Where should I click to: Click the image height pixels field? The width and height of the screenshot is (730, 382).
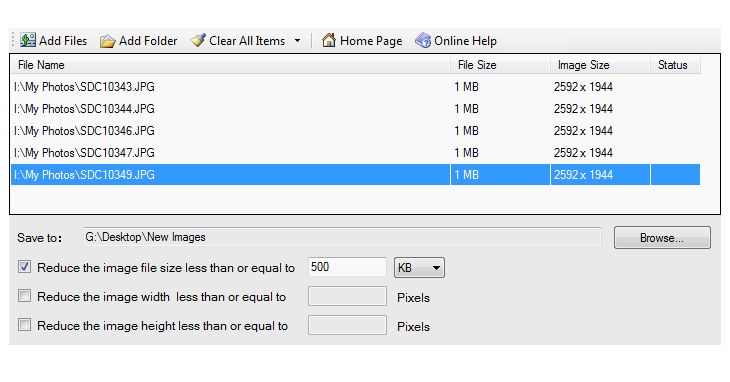(x=347, y=325)
